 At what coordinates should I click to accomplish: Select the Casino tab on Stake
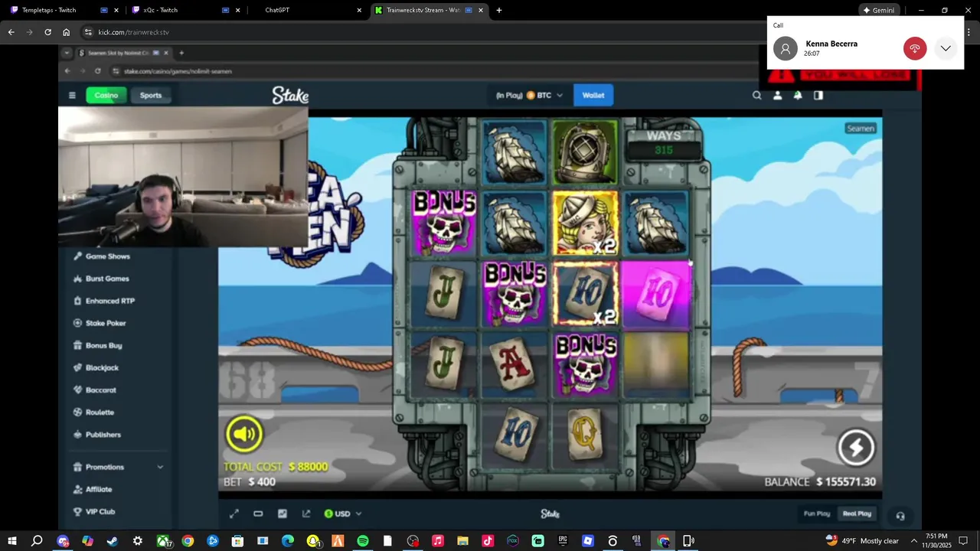tap(106, 96)
